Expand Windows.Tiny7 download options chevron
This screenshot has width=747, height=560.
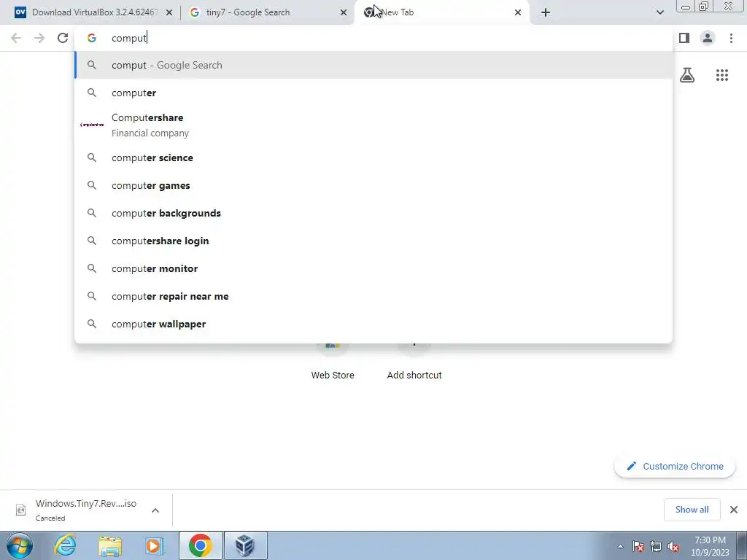[x=155, y=510]
